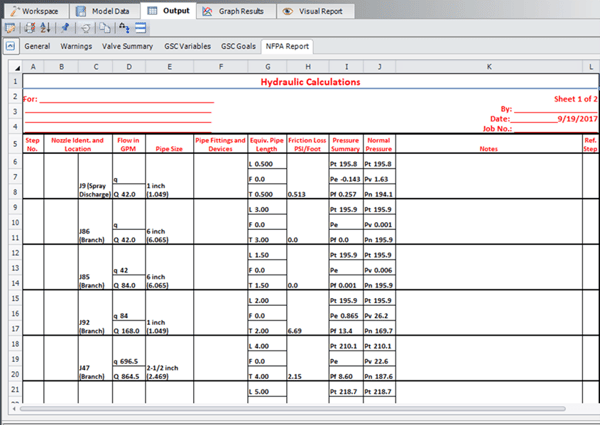Click the 'Job No.:' label
Viewport: 600px width, 425px height.
497,129
